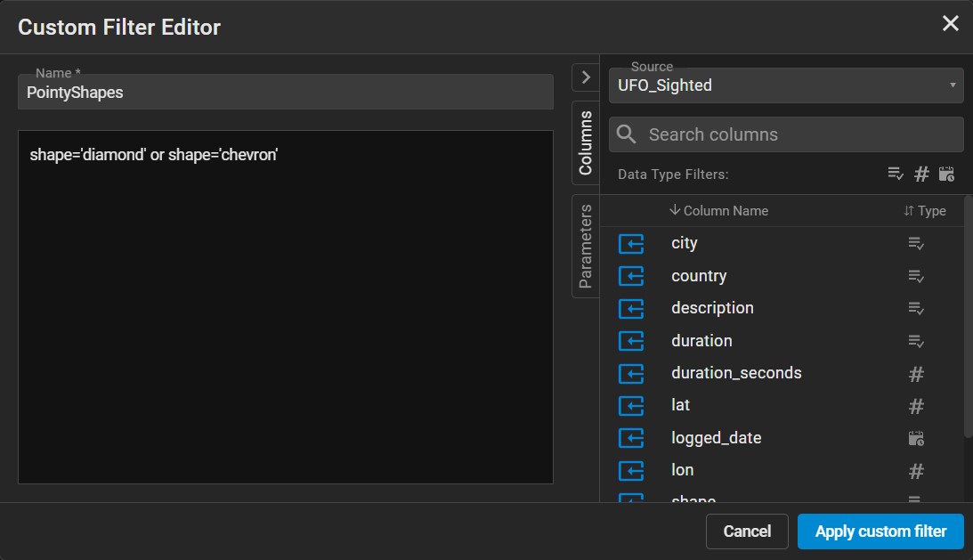
Task: Insert the lat column using its icon
Action: (630, 406)
